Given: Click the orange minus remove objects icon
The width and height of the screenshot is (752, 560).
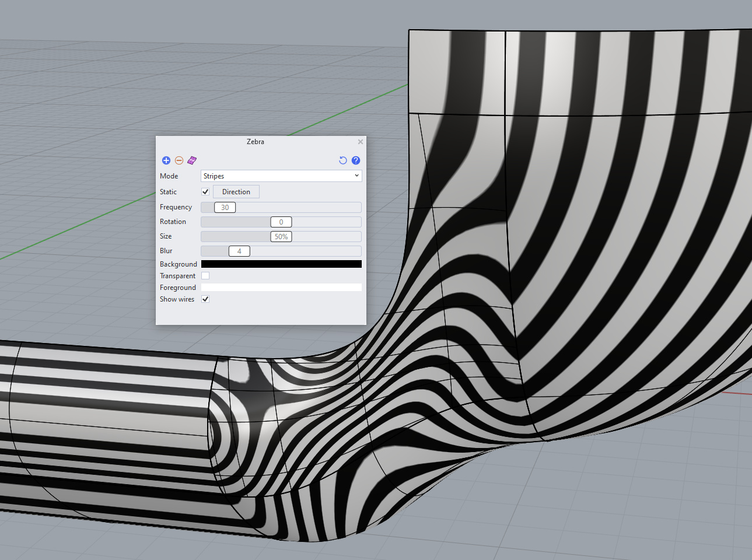Looking at the screenshot, I should pos(179,160).
